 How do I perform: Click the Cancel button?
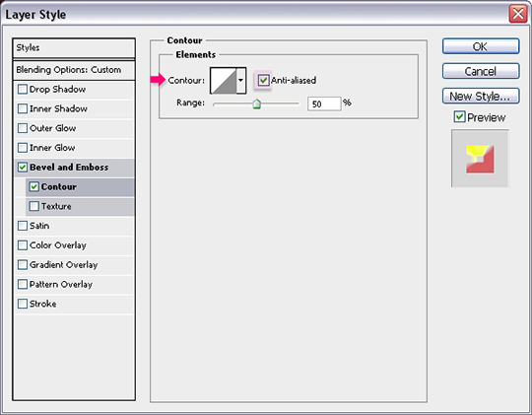(481, 71)
